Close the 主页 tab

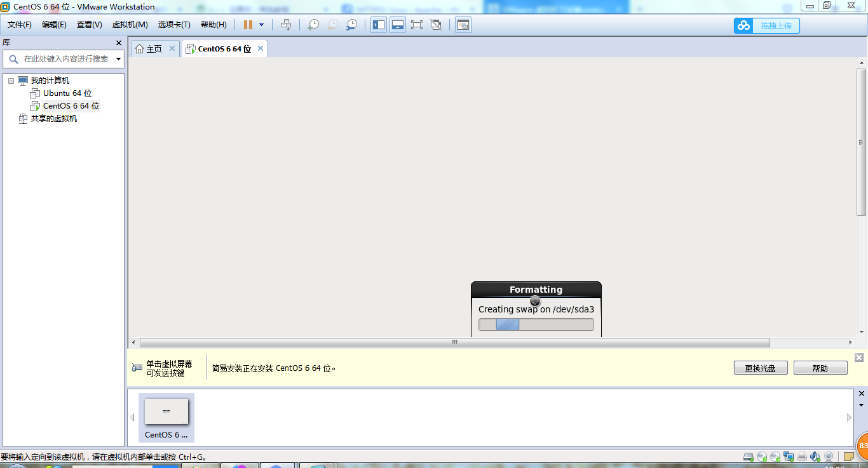tap(172, 48)
